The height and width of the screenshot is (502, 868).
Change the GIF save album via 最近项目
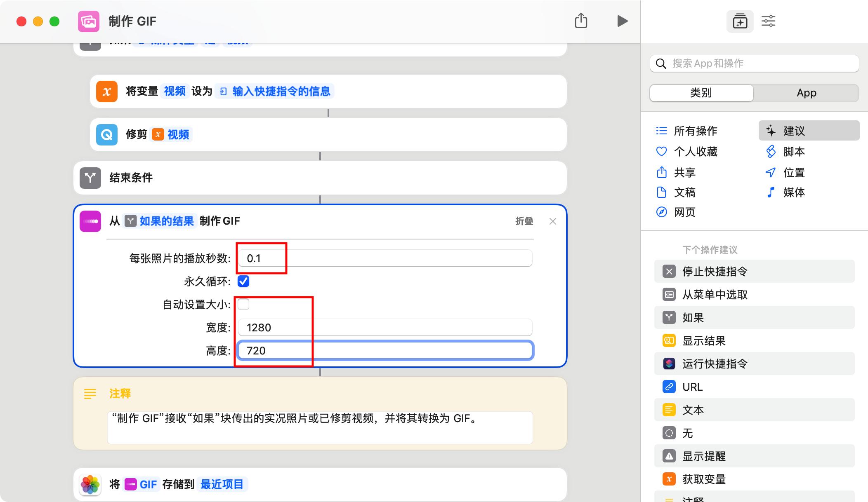coord(222,484)
